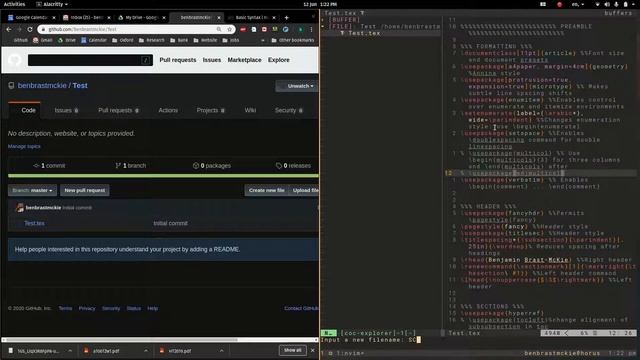Open the Website bookmarks folder

click(205, 40)
